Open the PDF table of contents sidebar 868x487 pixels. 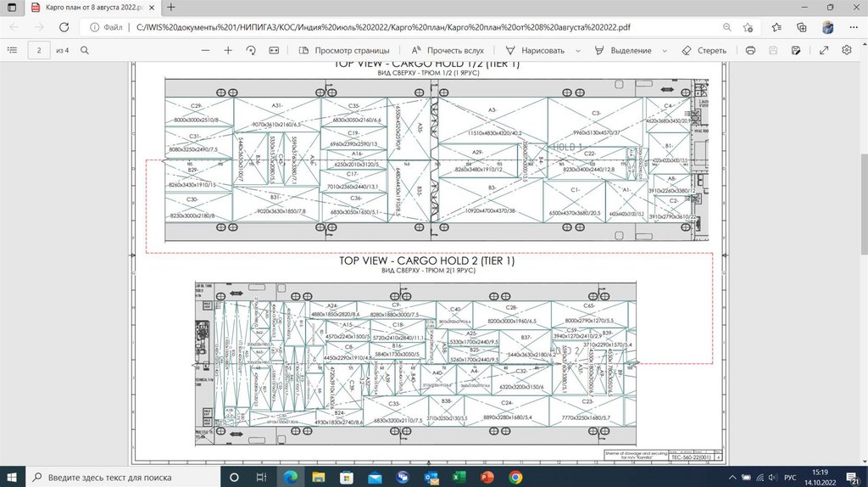(12, 50)
